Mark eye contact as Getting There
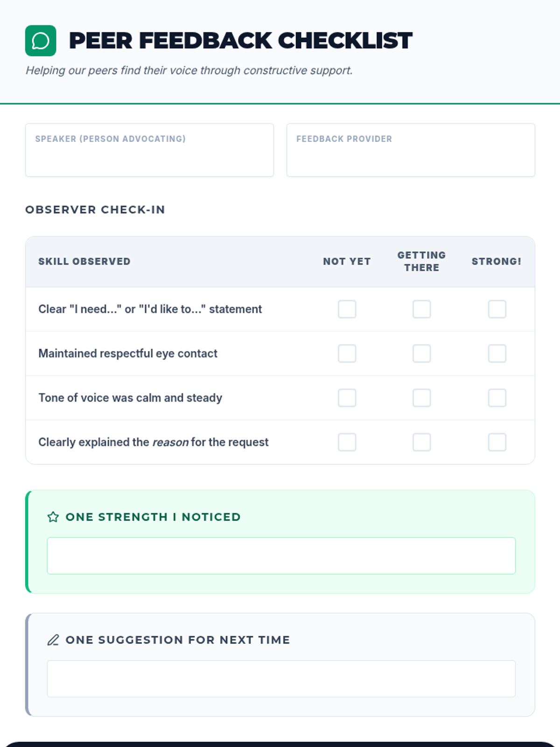This screenshot has height=747, width=560. [421, 353]
